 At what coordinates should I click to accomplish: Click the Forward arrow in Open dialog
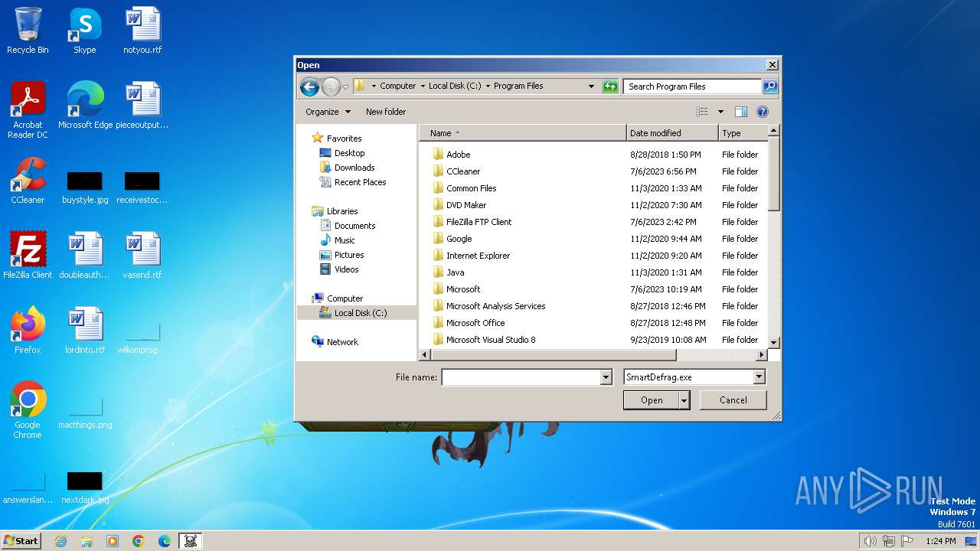click(331, 86)
